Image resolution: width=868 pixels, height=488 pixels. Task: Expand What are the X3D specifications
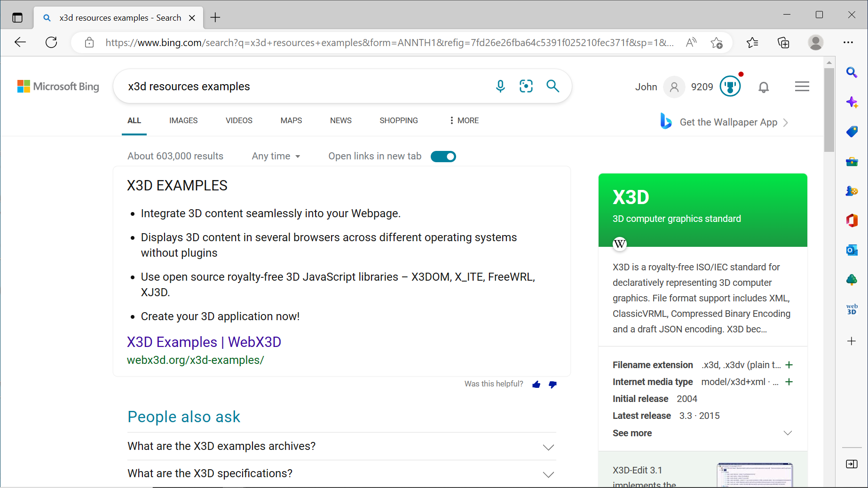(x=341, y=473)
